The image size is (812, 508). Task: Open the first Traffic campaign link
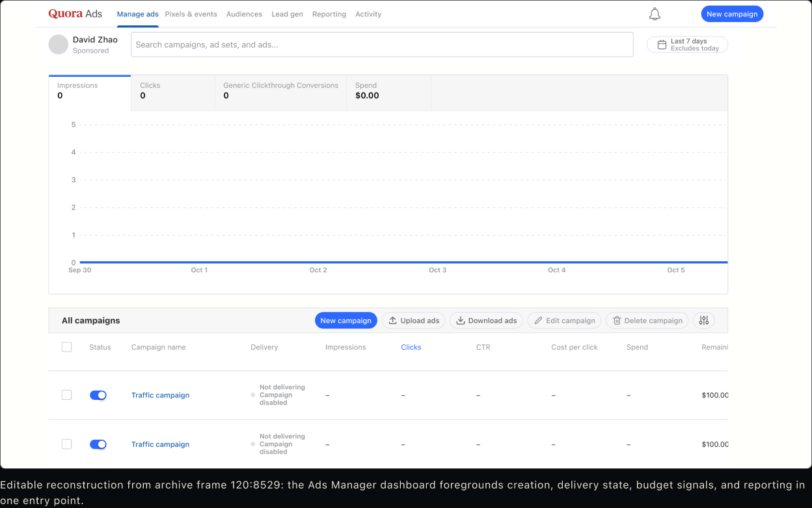[160, 395]
